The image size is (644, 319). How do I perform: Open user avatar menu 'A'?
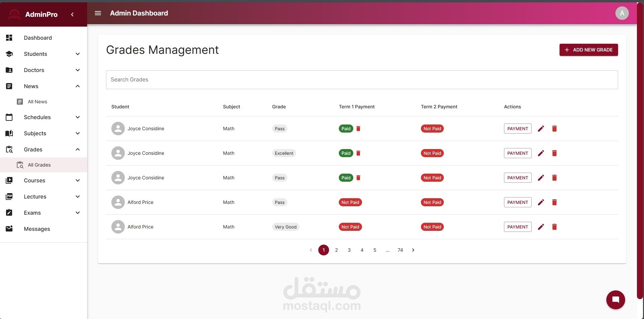pyautogui.click(x=622, y=13)
